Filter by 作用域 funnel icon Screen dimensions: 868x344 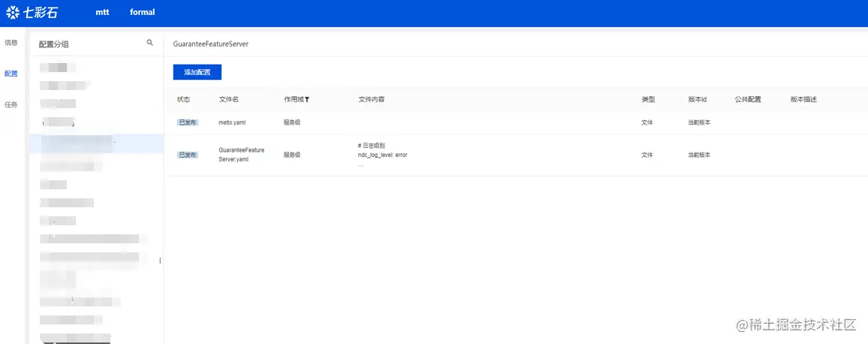[307, 100]
